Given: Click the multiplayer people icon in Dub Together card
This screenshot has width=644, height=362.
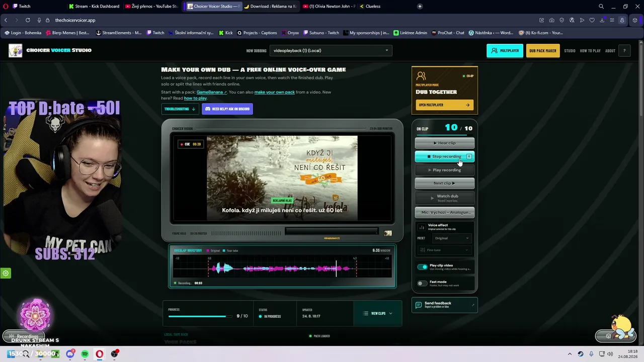Looking at the screenshot, I should [421, 76].
